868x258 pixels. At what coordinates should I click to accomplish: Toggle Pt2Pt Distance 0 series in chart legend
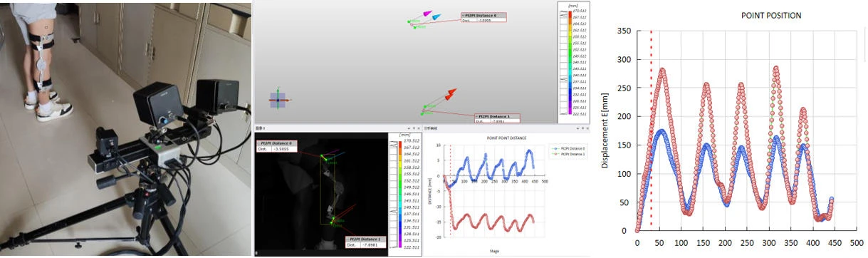pos(568,149)
